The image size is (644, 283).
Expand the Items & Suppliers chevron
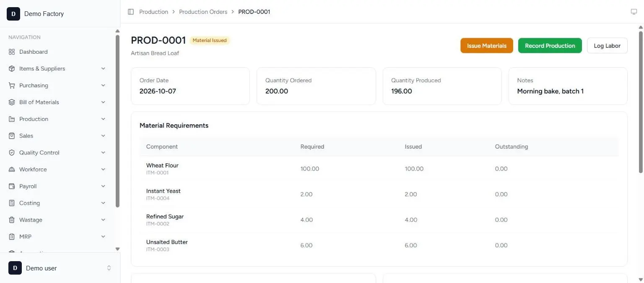(x=103, y=68)
